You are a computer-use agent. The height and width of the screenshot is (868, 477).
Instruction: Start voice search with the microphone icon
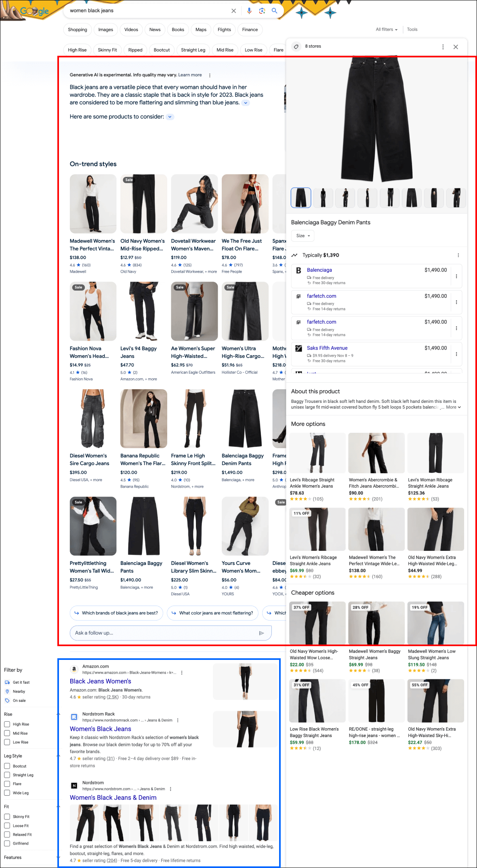click(x=249, y=11)
